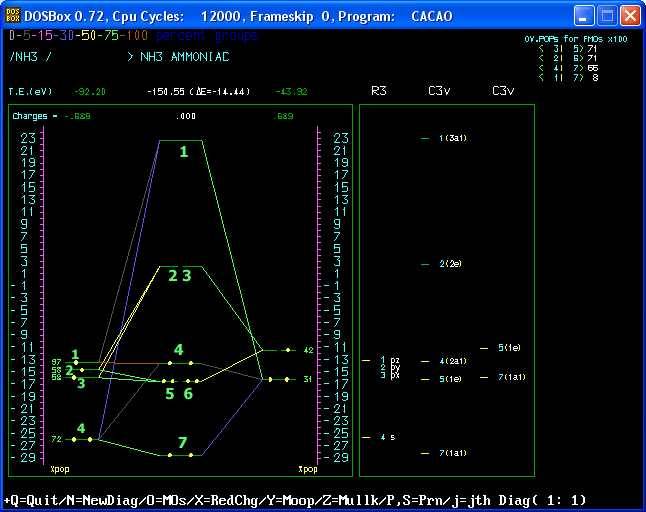Click the '1 pz' orbital label
This screenshot has width=646, height=512.
pyautogui.click(x=390, y=360)
